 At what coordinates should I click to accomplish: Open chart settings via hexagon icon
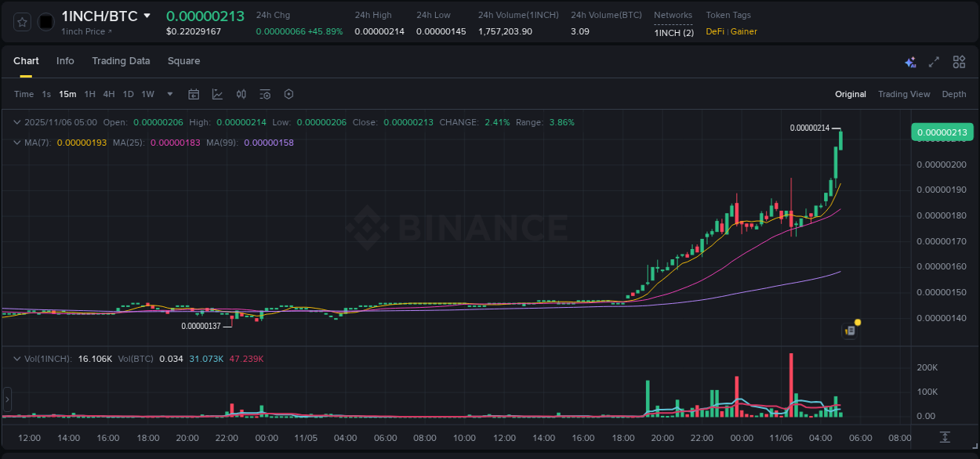[x=289, y=94]
